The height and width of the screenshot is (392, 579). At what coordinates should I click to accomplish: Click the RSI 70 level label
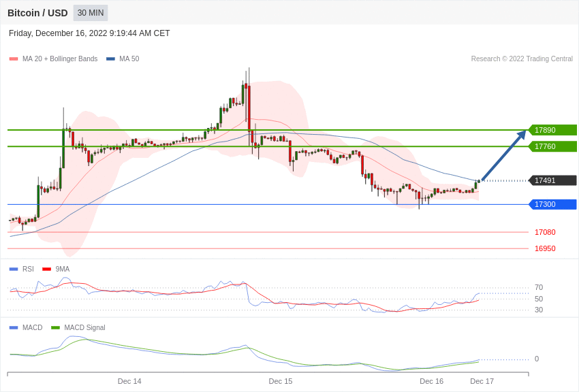tap(539, 287)
